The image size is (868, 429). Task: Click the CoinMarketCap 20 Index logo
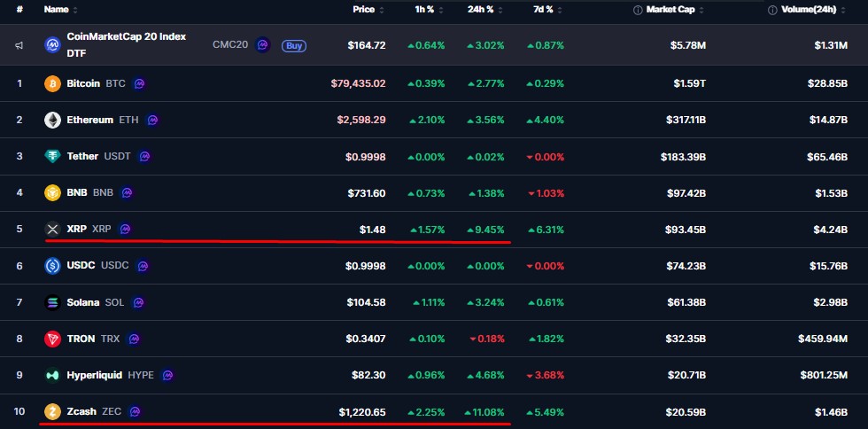52,45
